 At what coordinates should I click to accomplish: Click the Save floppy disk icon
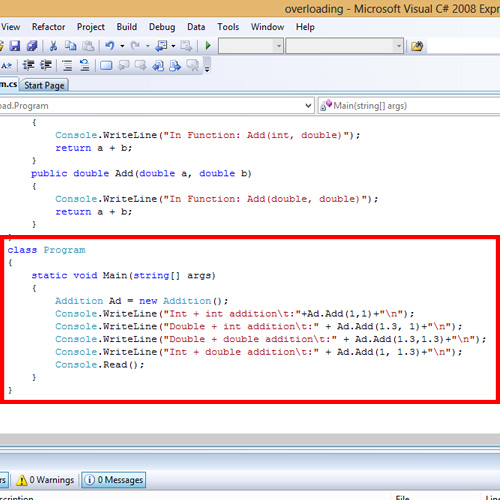click(15, 46)
